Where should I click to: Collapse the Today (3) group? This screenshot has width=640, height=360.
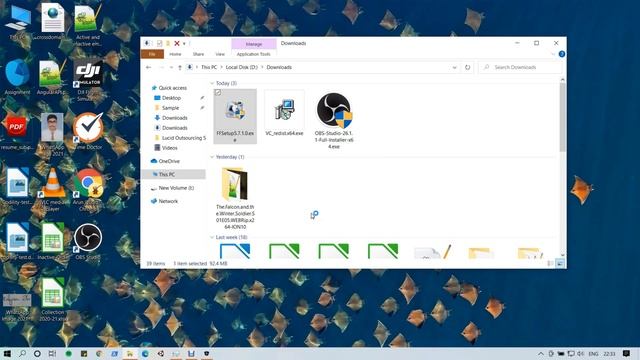coord(212,83)
